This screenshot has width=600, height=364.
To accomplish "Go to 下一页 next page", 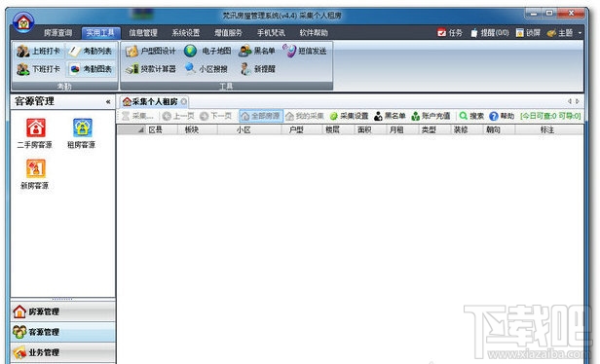I will tap(216, 116).
